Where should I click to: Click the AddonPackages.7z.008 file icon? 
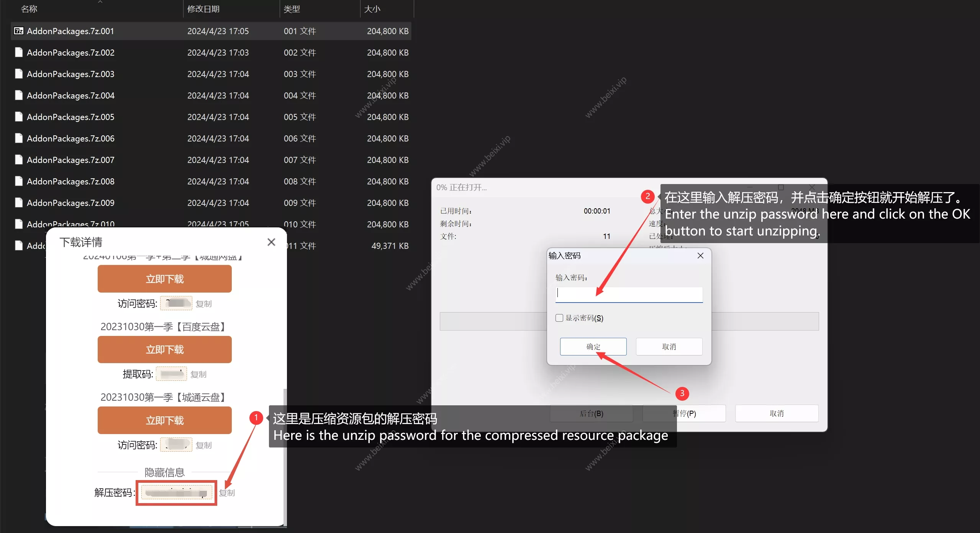pos(19,181)
